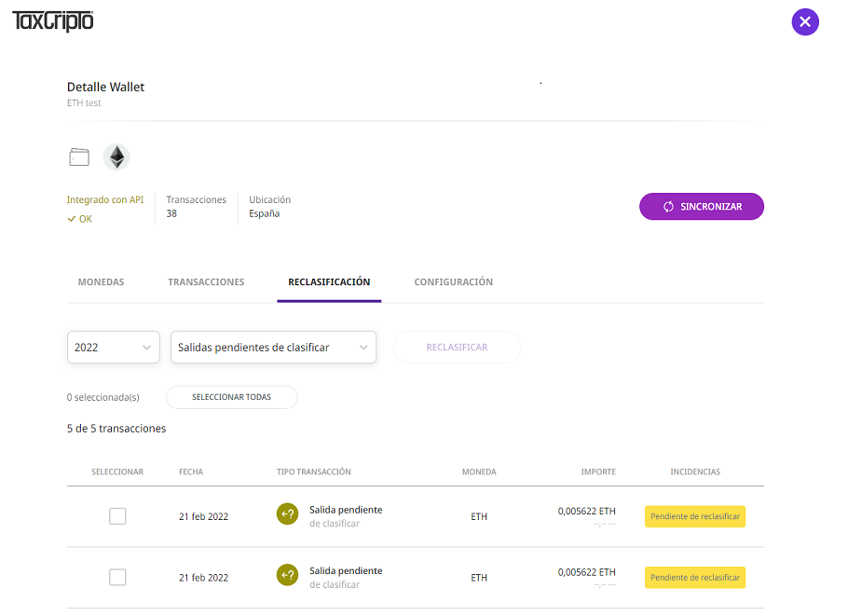
Task: Switch to the MONEDAS tab
Action: [x=101, y=282]
